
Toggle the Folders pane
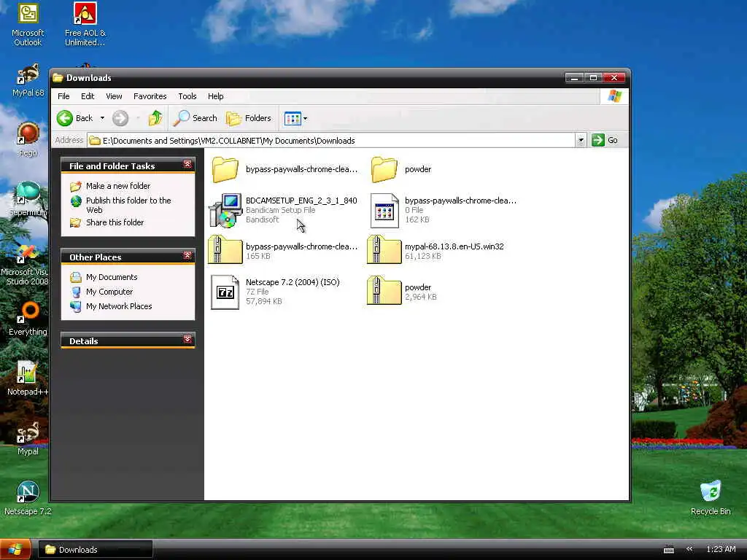pos(248,118)
